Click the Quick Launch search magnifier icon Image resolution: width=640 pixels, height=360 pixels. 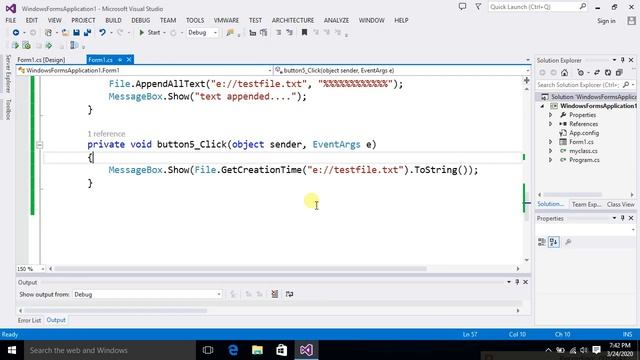pyautogui.click(x=582, y=7)
